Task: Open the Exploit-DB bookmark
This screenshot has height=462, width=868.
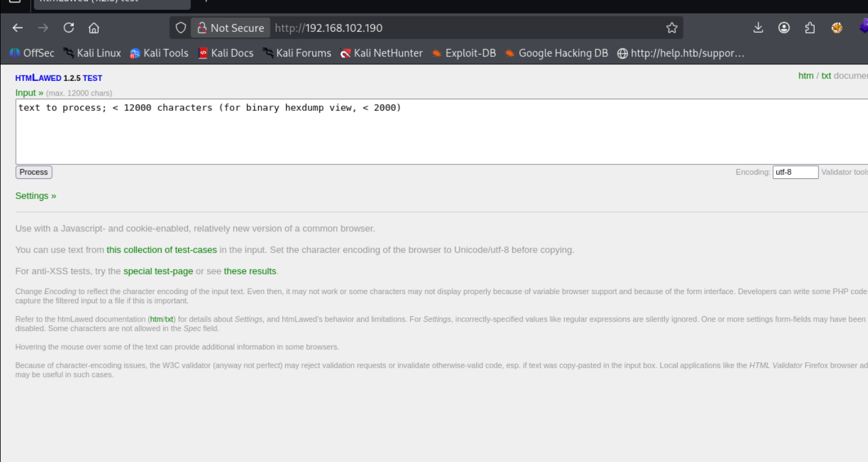Action: click(463, 53)
